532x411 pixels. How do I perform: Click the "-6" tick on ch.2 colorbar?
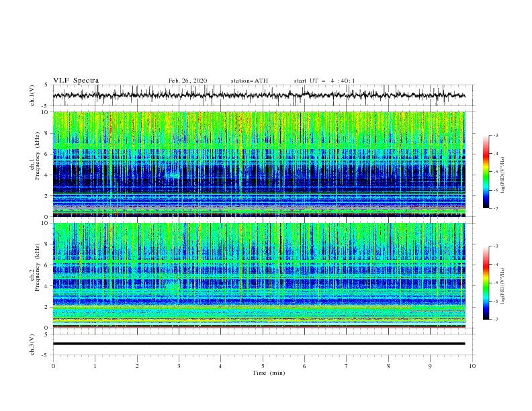click(496, 301)
